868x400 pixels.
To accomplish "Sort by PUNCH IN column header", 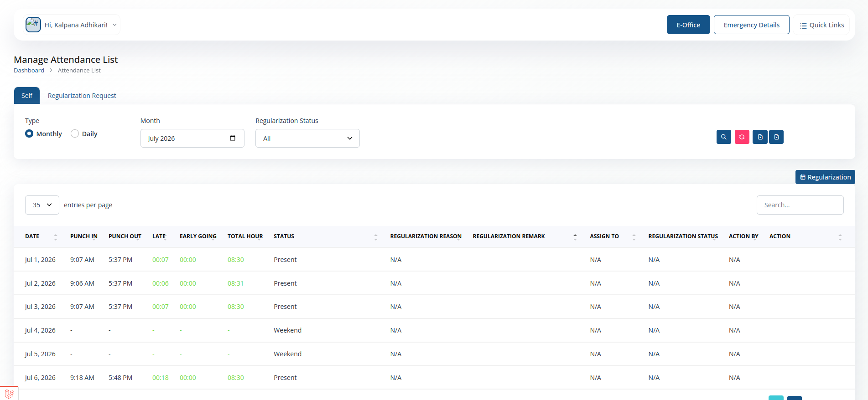I will [84, 236].
